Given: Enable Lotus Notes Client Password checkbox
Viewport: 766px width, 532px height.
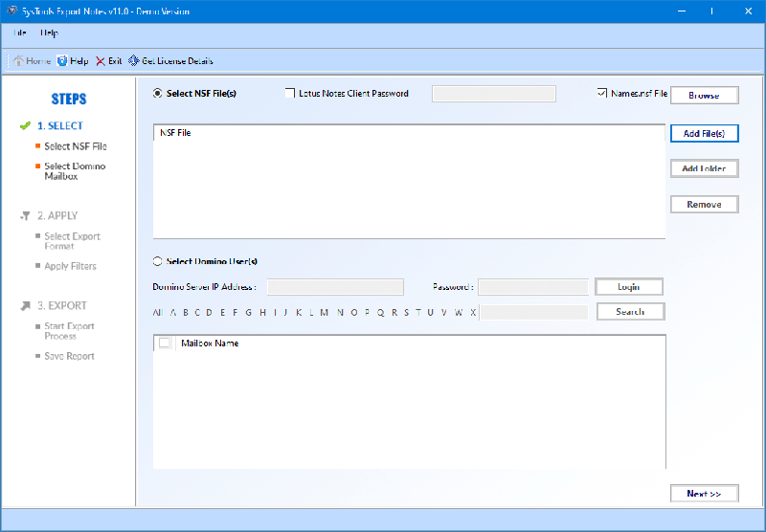Looking at the screenshot, I should 290,93.
